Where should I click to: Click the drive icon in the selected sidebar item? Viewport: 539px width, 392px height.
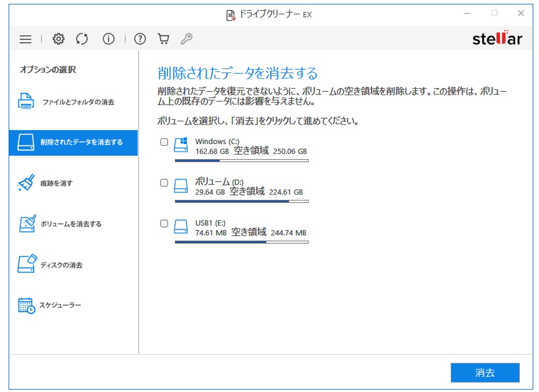26,142
